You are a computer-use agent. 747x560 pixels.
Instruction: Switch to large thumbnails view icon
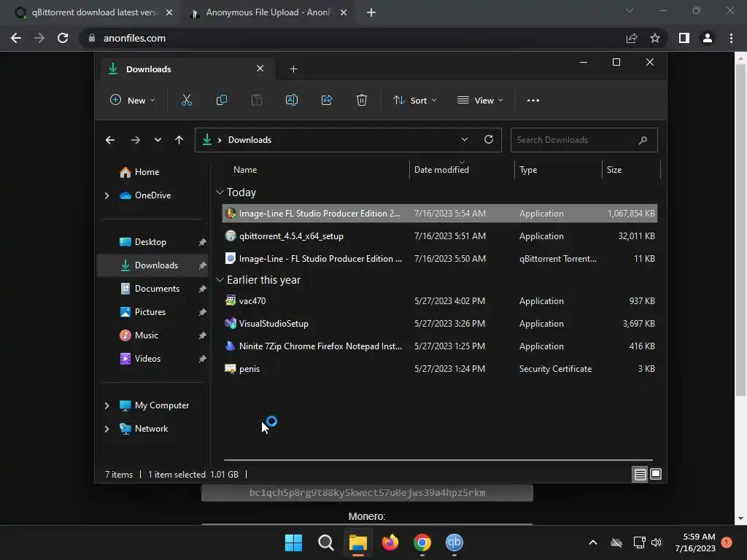pyautogui.click(x=656, y=474)
